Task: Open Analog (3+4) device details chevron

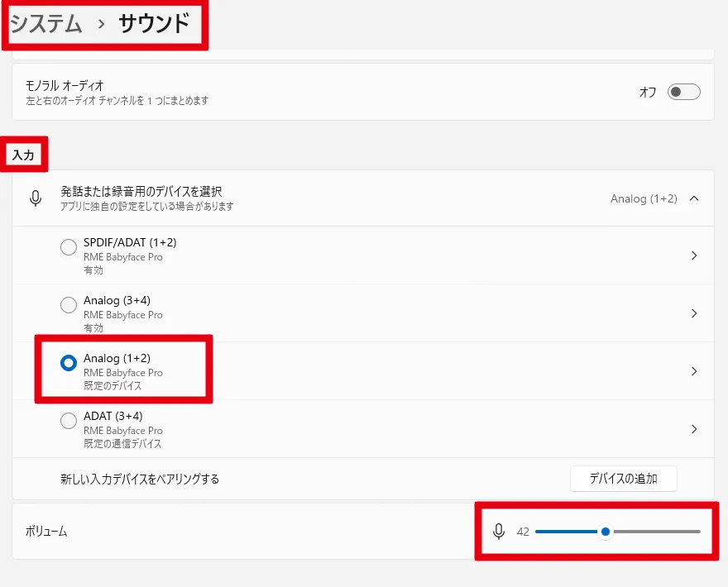Action: click(x=694, y=313)
